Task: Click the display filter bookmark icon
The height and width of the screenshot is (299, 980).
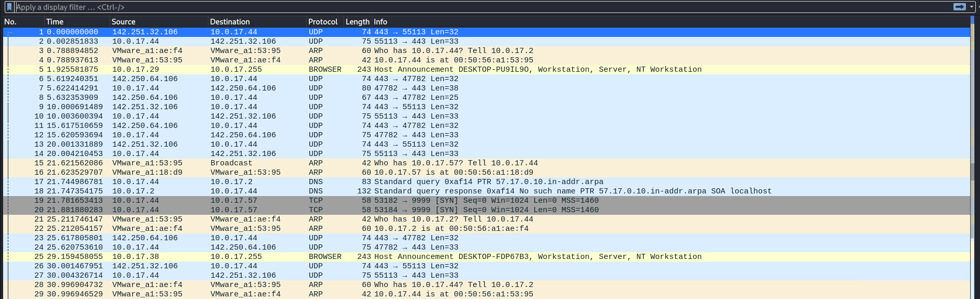Action: (x=9, y=7)
